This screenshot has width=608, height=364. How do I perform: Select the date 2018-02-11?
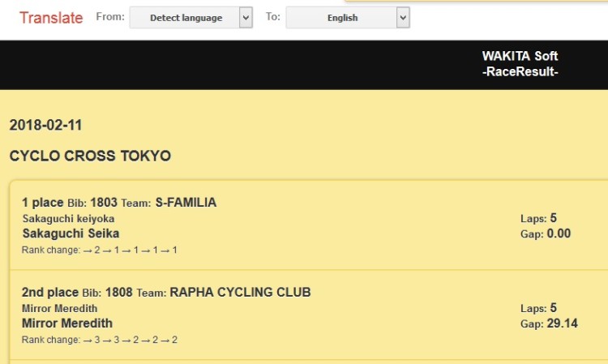45,125
